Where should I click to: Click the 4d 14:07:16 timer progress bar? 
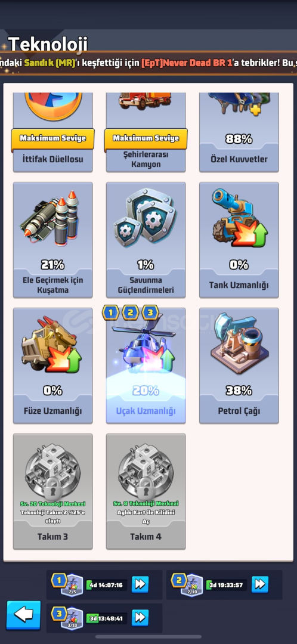point(106,585)
